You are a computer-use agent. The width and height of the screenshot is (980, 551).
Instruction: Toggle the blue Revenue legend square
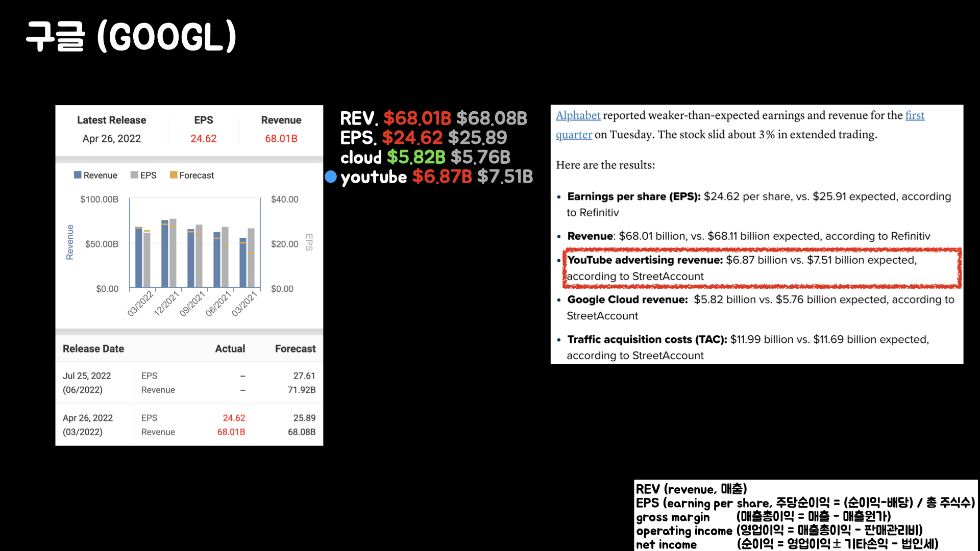(78, 175)
